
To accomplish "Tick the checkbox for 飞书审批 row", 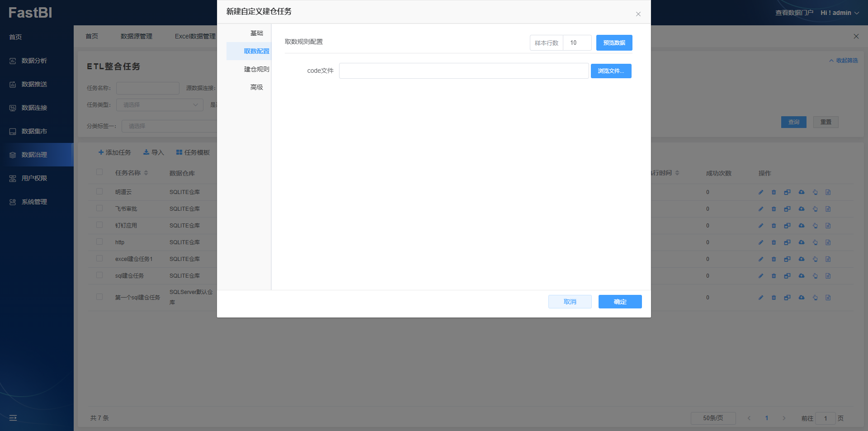I will click(x=99, y=208).
